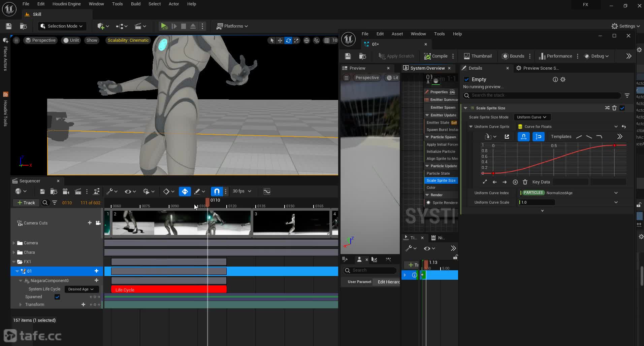
Task: Click the Uniform Curve Scale value field
Action: coord(537,202)
